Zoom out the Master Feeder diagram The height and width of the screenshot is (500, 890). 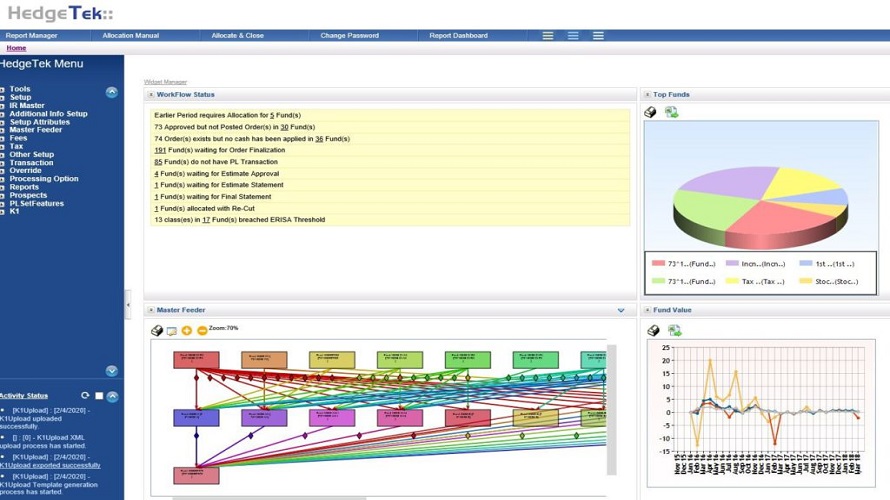pos(202,330)
